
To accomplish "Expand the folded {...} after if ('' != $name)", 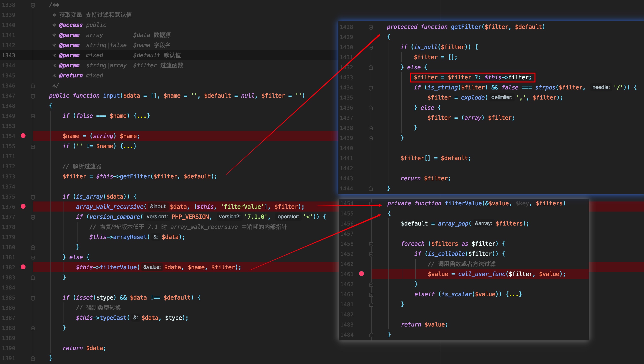I will 128,146.
